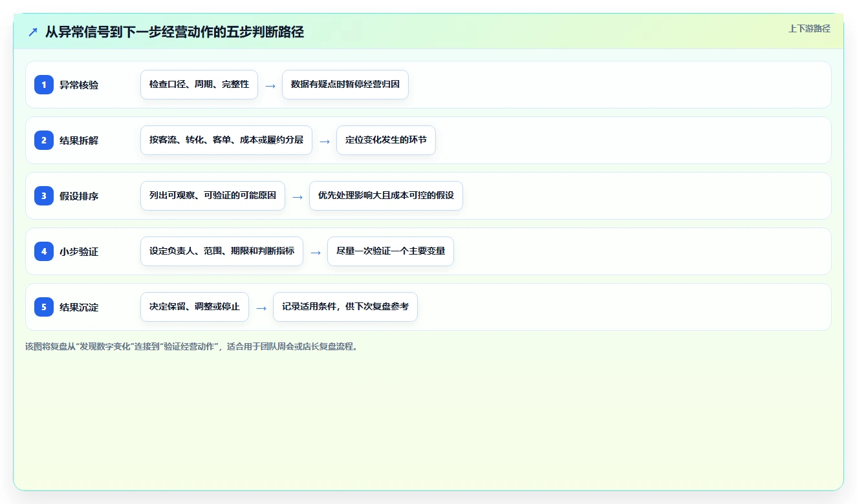Click the footnote starting 该图将复盘从

pos(191,346)
